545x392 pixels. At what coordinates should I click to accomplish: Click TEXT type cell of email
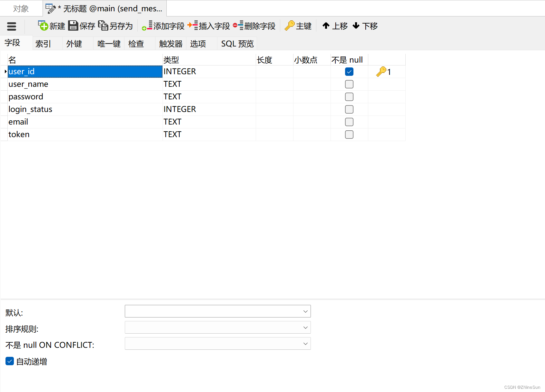point(209,122)
